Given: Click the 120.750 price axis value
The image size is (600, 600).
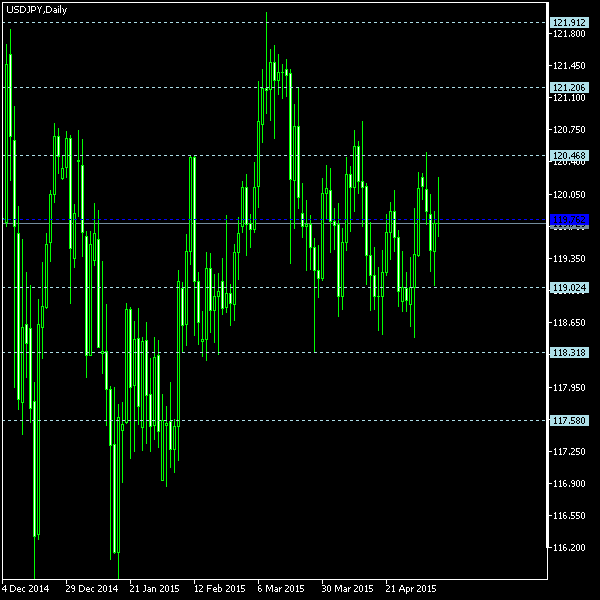Looking at the screenshot, I should pos(569,130).
